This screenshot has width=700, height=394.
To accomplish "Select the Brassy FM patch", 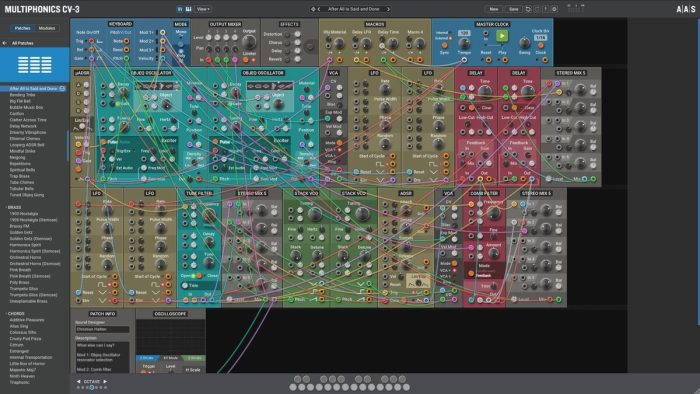I will (20, 226).
